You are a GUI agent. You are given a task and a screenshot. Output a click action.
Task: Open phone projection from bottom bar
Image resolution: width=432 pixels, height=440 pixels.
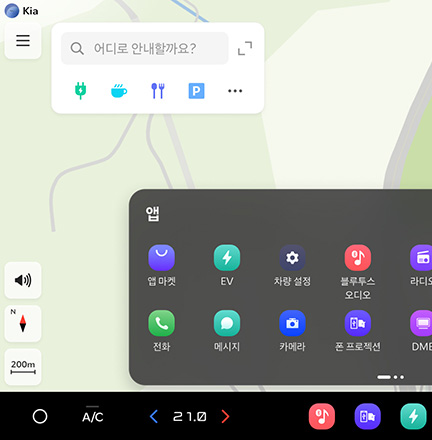point(367,416)
